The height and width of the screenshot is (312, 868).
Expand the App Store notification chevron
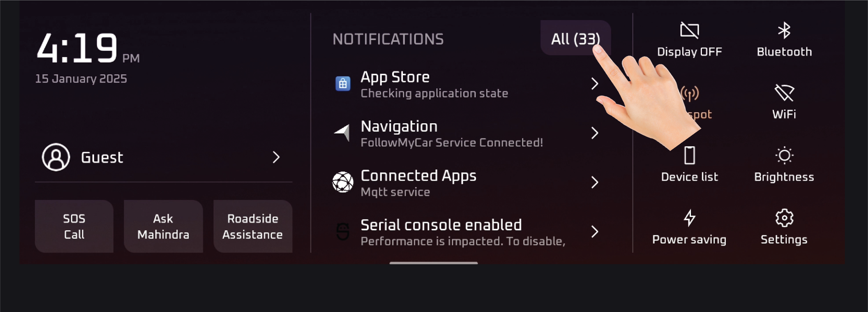pos(595,84)
